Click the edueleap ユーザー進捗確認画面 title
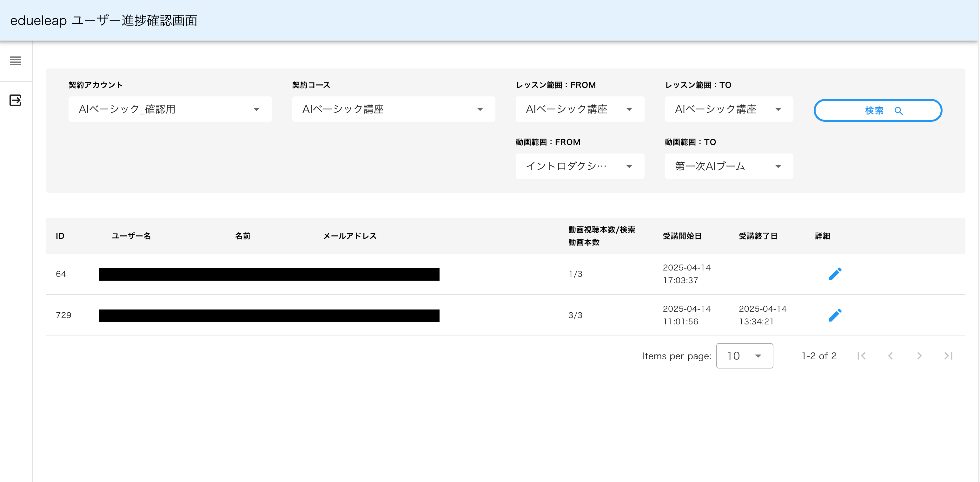This screenshot has height=482, width=980. (103, 21)
